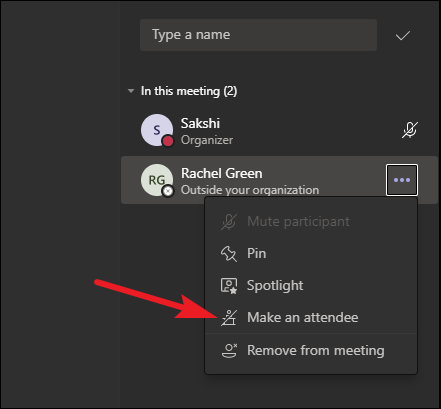The image size is (441, 409).
Task: Click Rachel Green's RG avatar
Action: [157, 180]
